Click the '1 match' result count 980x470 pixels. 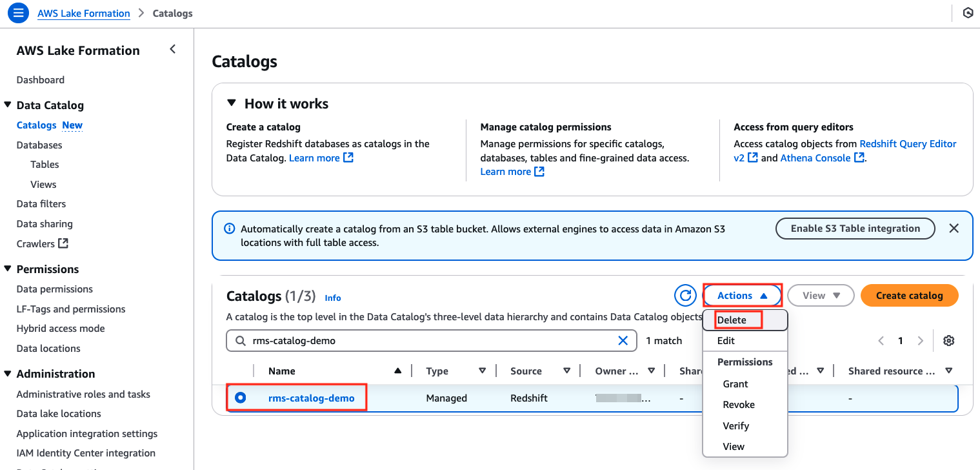pos(664,341)
